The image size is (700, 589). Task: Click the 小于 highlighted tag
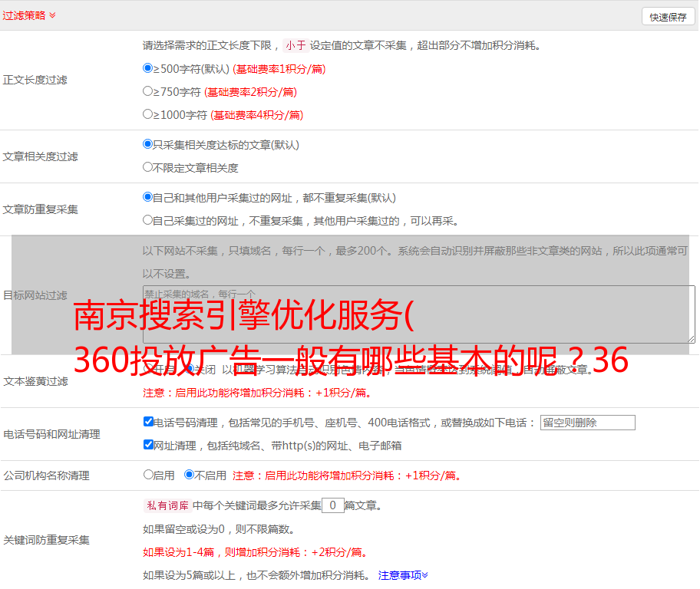296,45
